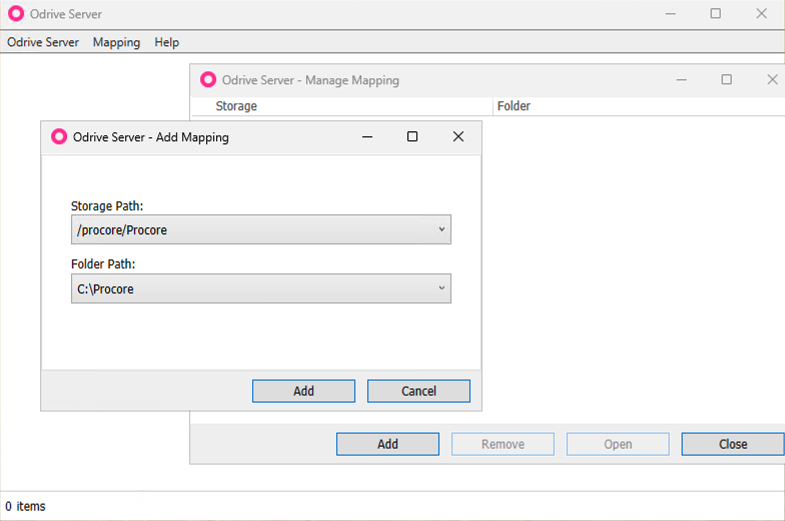Click the Odrive logo in Add Mapping title bar

coord(59,137)
